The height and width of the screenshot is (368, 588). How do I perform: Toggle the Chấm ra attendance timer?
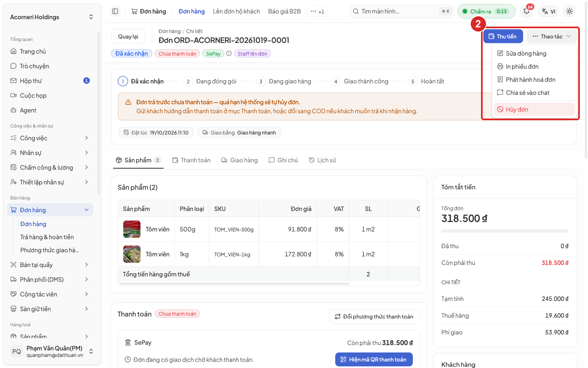point(487,11)
